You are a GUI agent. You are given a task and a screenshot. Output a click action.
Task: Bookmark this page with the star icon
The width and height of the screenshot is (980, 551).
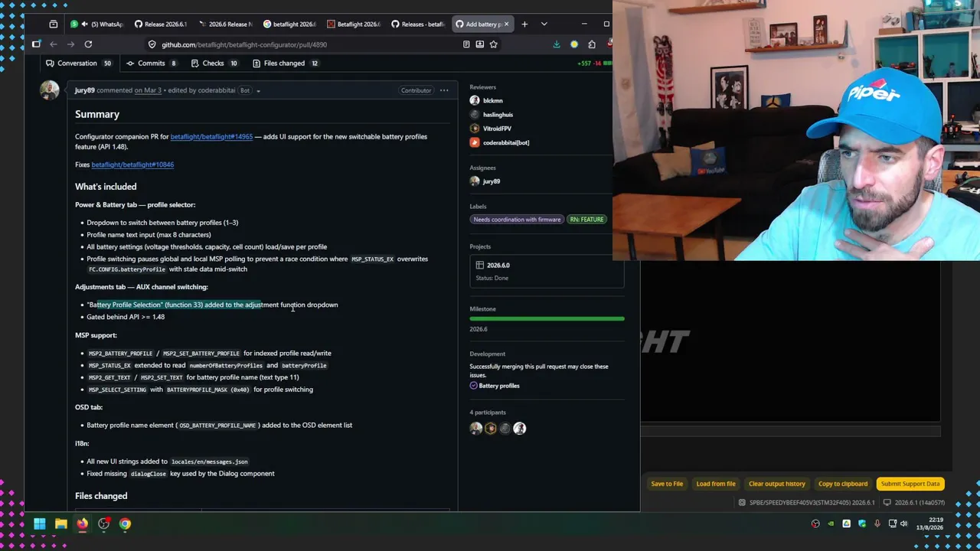[x=493, y=44]
